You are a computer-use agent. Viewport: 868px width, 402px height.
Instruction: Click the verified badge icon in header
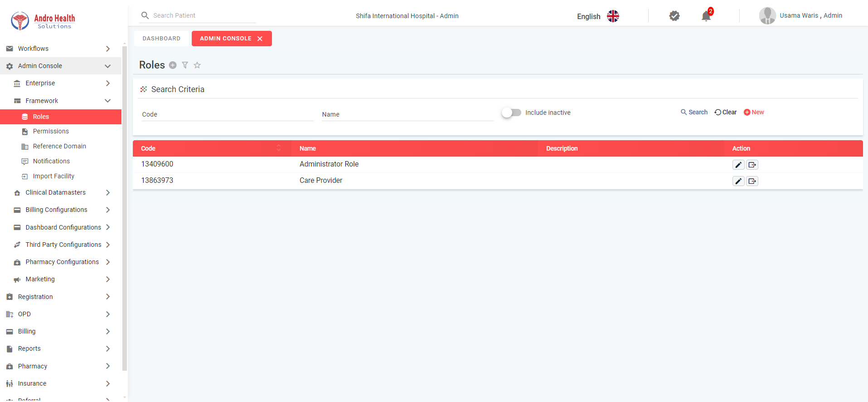674,16
